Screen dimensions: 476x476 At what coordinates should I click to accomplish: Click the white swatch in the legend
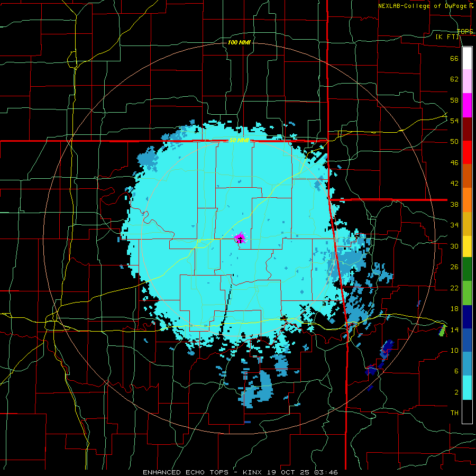tap(467, 58)
